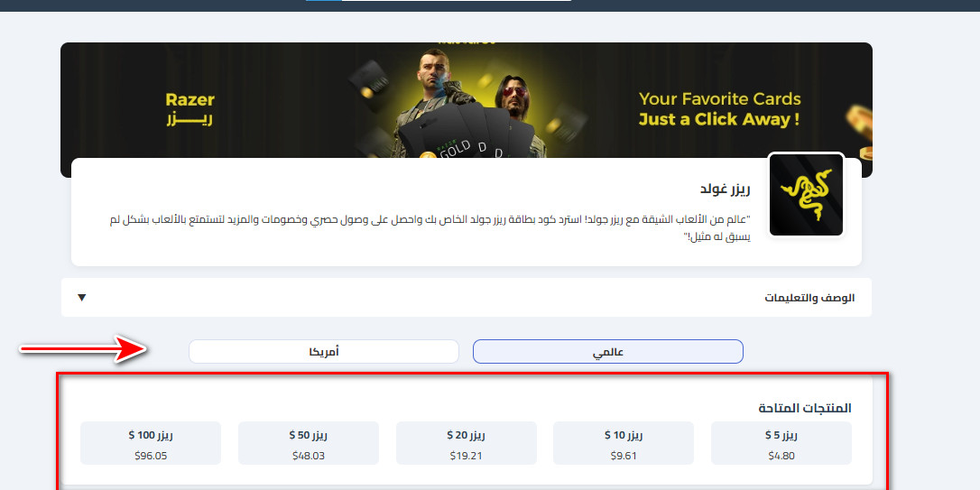Viewport: 980px width, 490px height.
Task: Click the المنتجات المتاحة section heading
Action: click(x=805, y=408)
